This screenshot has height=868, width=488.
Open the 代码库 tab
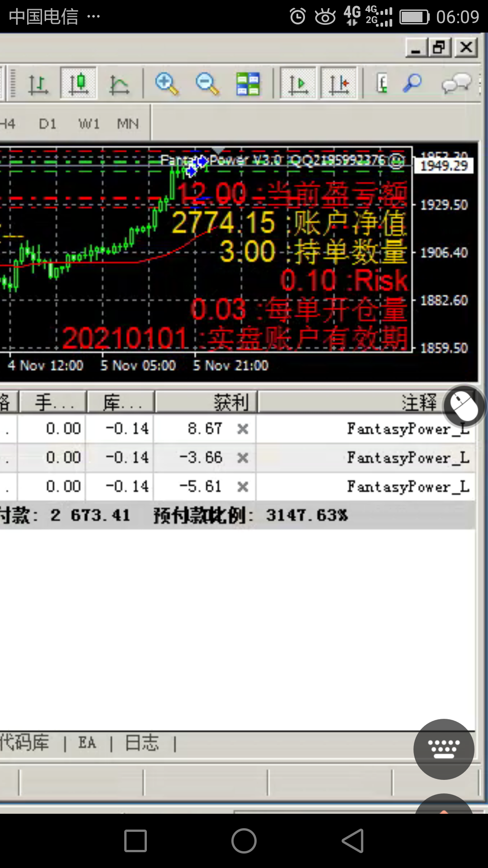(x=24, y=742)
